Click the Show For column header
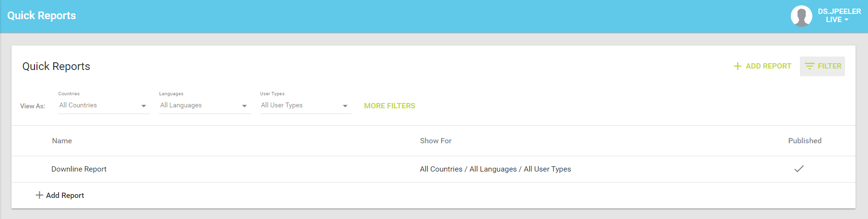This screenshot has height=219, width=868. tap(436, 141)
